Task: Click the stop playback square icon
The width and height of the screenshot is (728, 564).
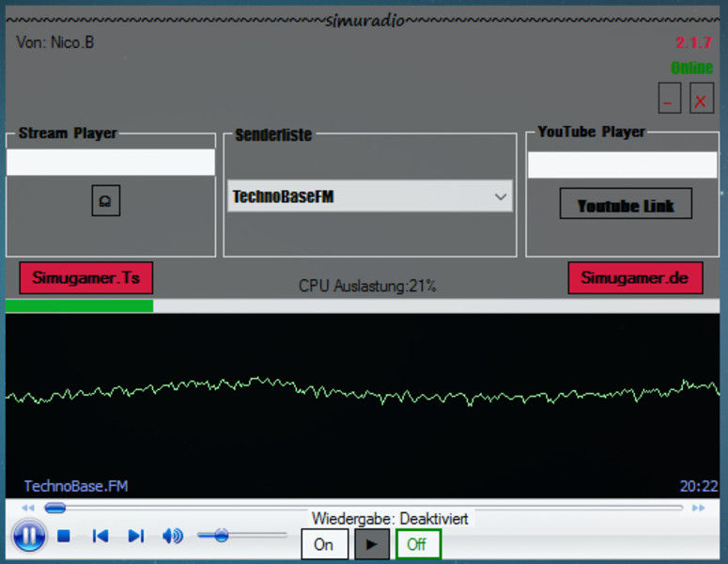Action: pyautogui.click(x=64, y=536)
